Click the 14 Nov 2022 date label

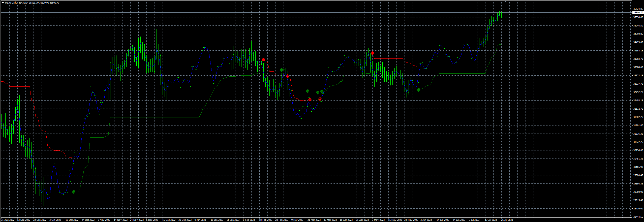tap(121, 220)
